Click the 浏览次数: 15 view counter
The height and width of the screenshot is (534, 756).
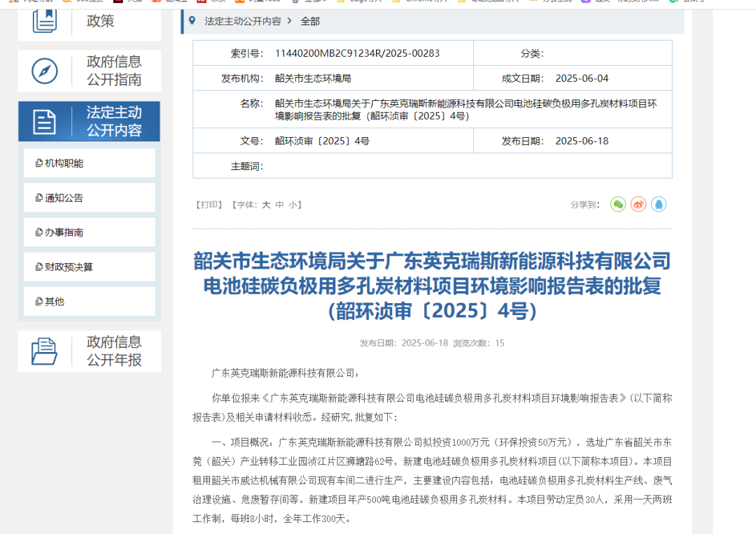coord(479,343)
